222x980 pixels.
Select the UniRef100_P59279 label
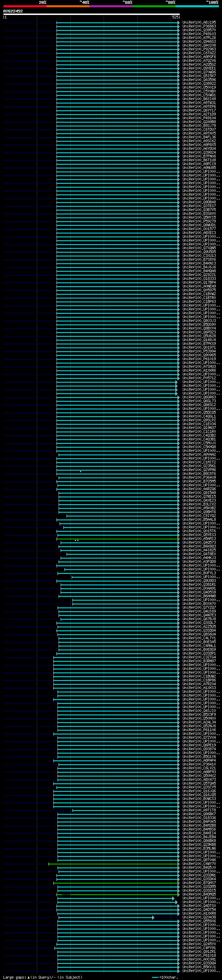pos(199,221)
